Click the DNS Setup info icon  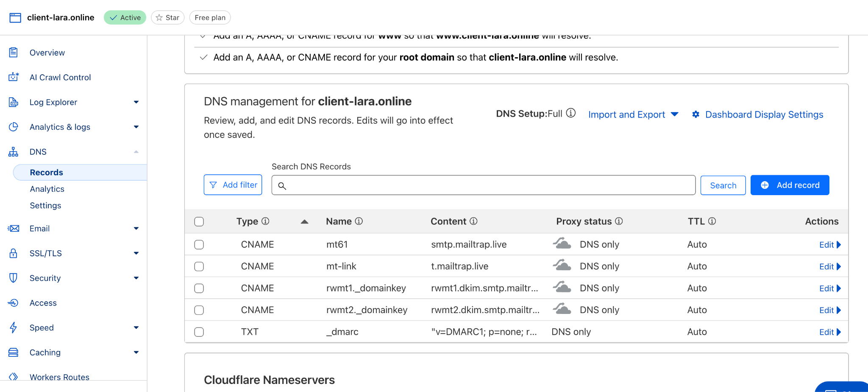click(x=571, y=113)
